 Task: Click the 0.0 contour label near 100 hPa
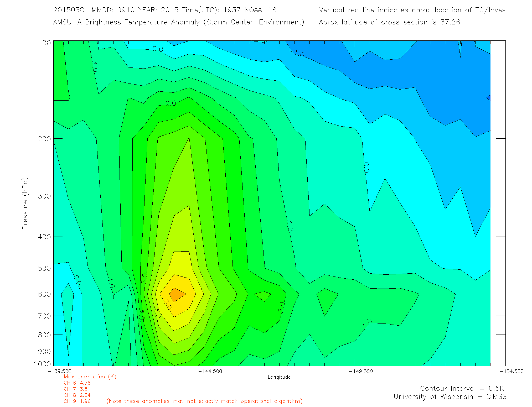pos(158,49)
